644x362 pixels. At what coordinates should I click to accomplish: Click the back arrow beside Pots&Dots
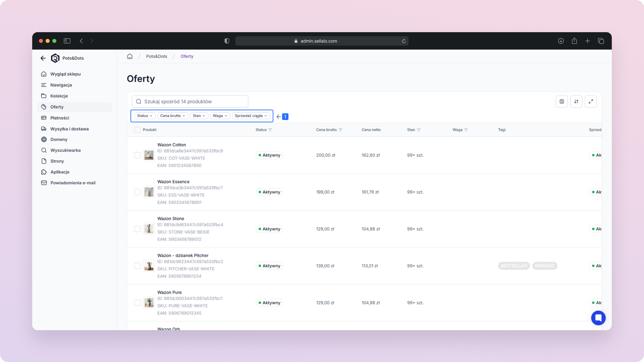pyautogui.click(x=43, y=58)
